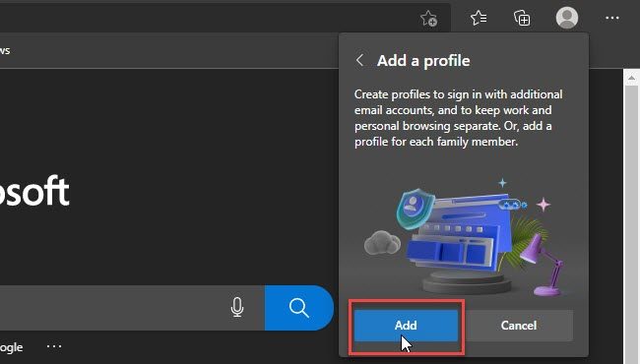Open the partially visible Google quick link
The height and width of the screenshot is (364, 640).
(x=12, y=347)
